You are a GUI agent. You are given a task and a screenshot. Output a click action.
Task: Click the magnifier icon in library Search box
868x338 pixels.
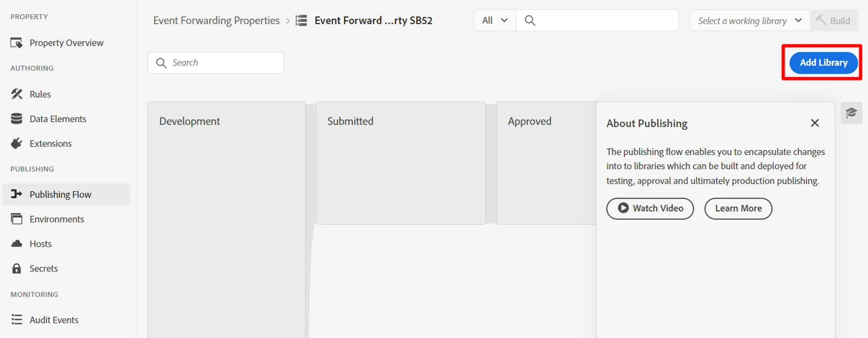(x=161, y=63)
